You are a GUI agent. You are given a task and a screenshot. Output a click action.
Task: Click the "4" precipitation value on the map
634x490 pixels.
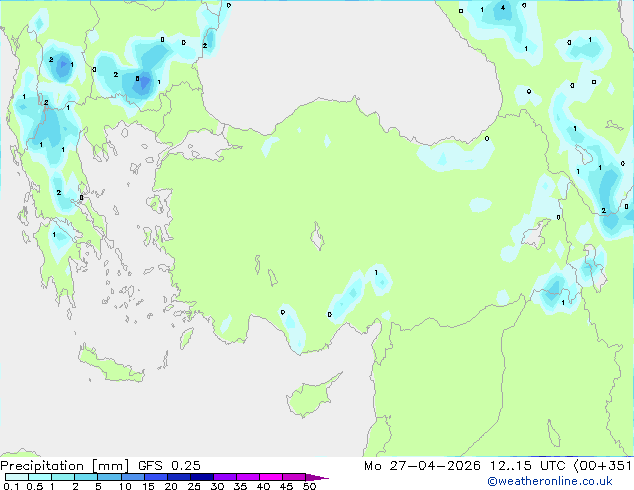click(503, 7)
